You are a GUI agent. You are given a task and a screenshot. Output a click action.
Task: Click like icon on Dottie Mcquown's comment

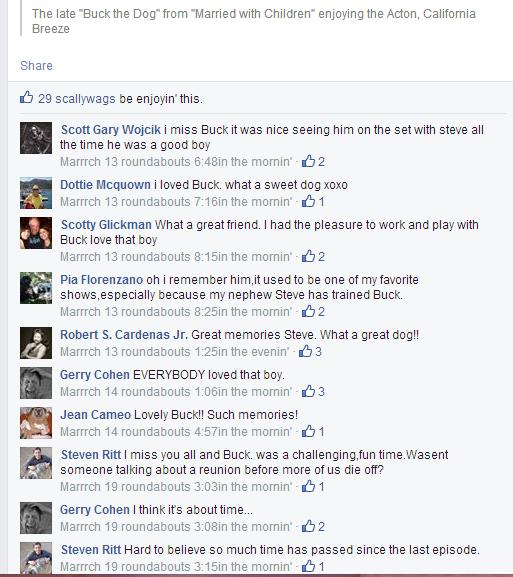point(308,201)
